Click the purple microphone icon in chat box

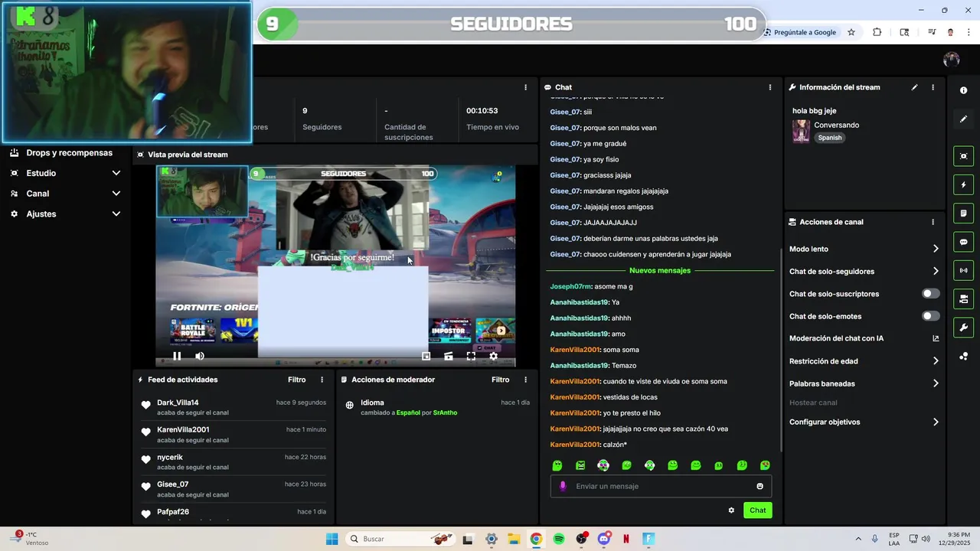[563, 486]
